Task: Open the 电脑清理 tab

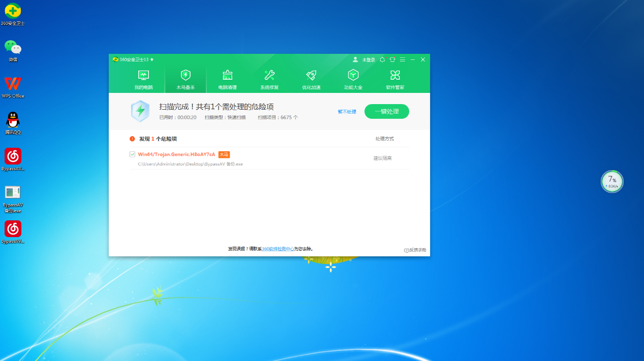Action: (x=227, y=80)
